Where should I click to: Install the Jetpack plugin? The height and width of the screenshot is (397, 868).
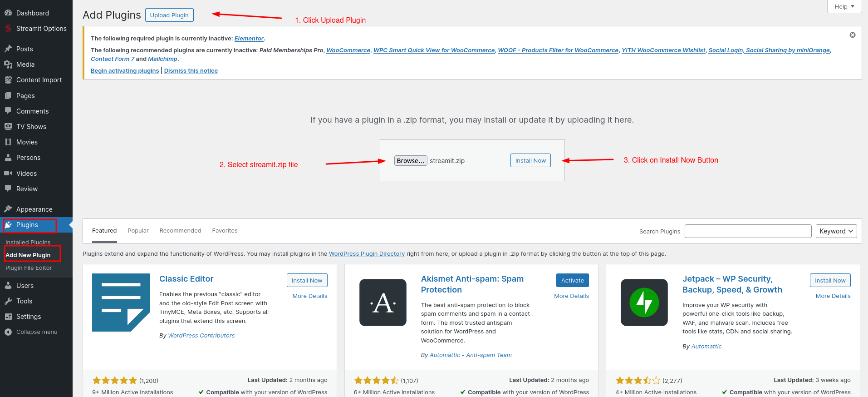(x=830, y=280)
